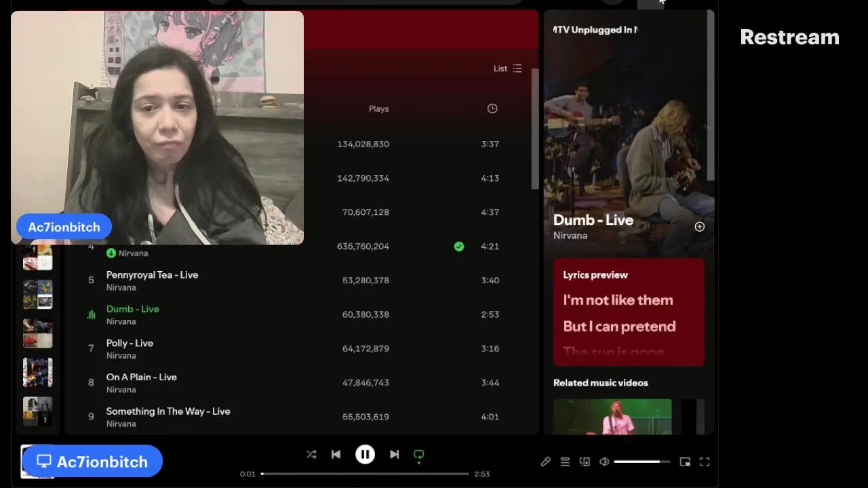Click the 2:53 duration of Dumb - Live
Screen dimensions: 868x488
point(490,314)
